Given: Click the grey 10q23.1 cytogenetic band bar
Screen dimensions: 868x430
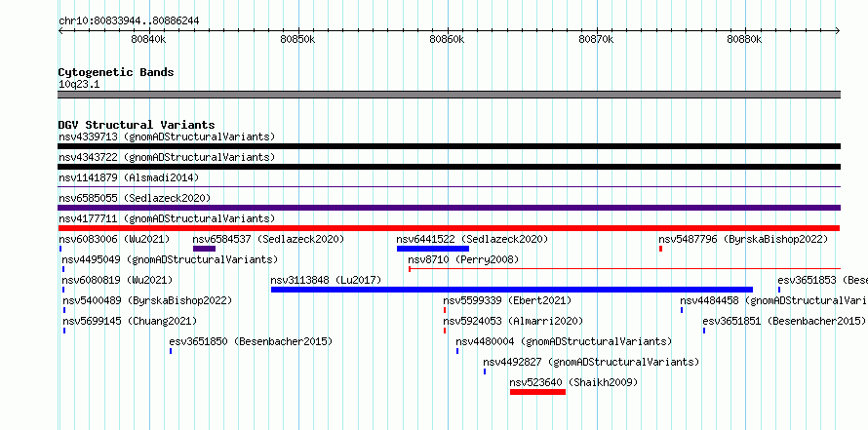Looking at the screenshot, I should (x=450, y=95).
